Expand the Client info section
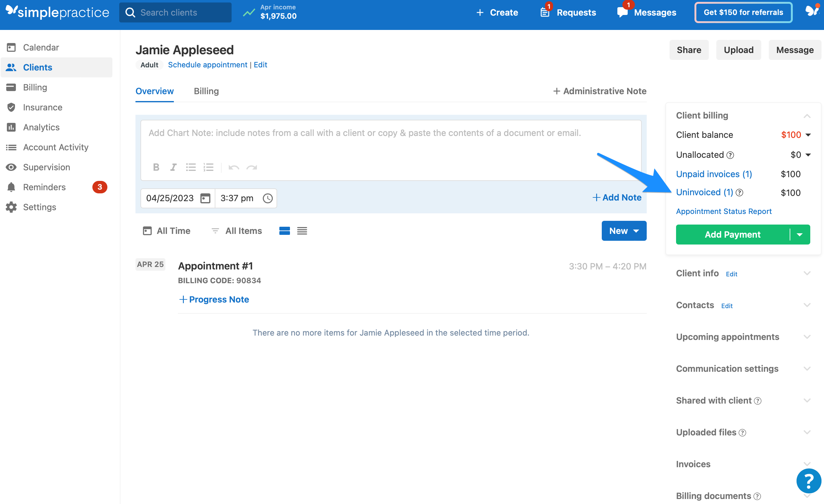The image size is (824, 504). 807,274
